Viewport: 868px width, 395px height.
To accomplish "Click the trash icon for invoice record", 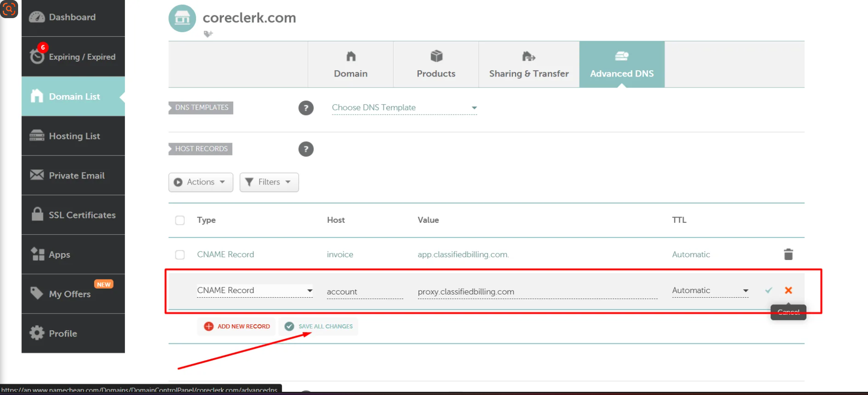I will coord(788,255).
